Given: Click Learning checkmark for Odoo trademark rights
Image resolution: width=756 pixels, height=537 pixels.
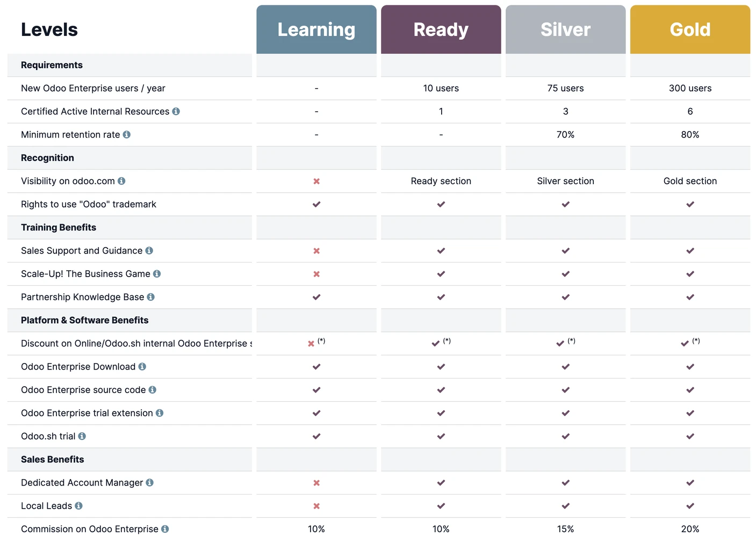Looking at the screenshot, I should (316, 204).
